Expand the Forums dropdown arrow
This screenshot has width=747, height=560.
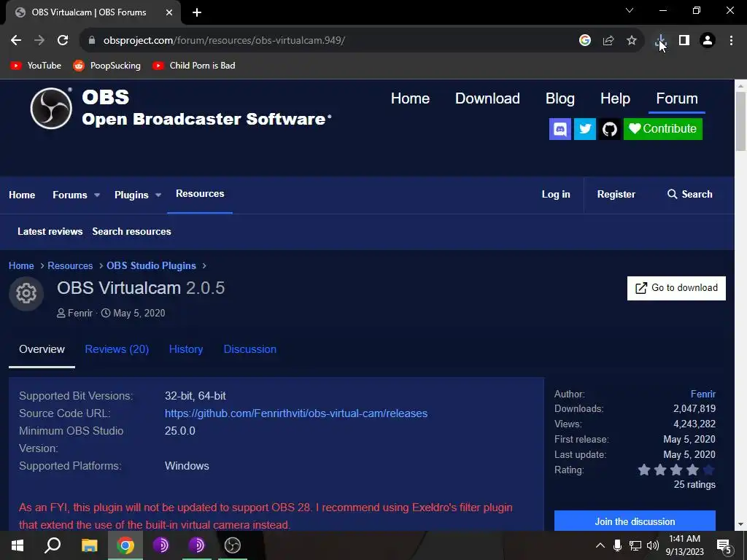pyautogui.click(x=97, y=195)
